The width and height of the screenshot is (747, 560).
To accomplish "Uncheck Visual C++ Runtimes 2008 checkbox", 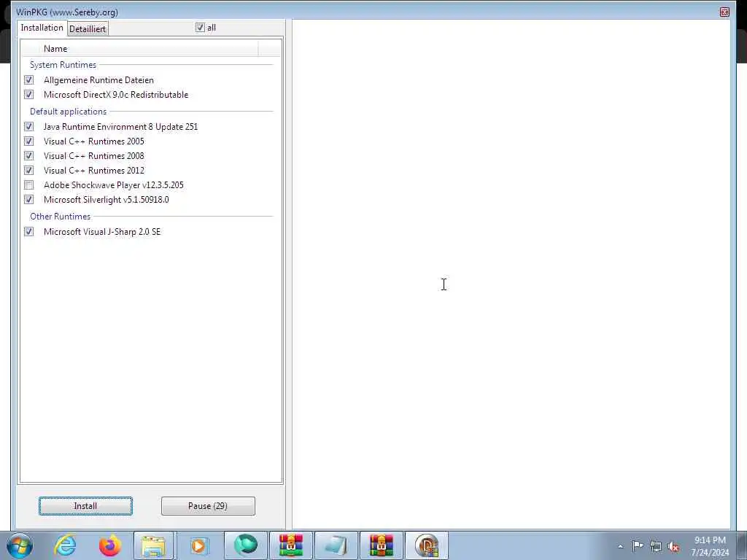I will click(29, 156).
